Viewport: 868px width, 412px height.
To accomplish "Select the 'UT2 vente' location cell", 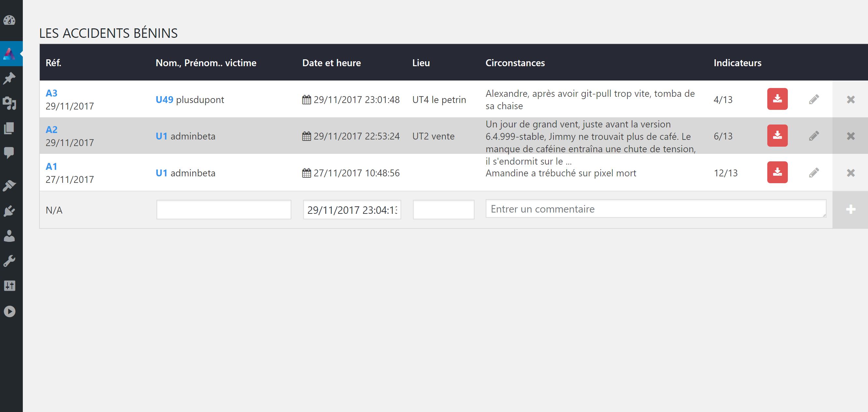I will [x=433, y=136].
